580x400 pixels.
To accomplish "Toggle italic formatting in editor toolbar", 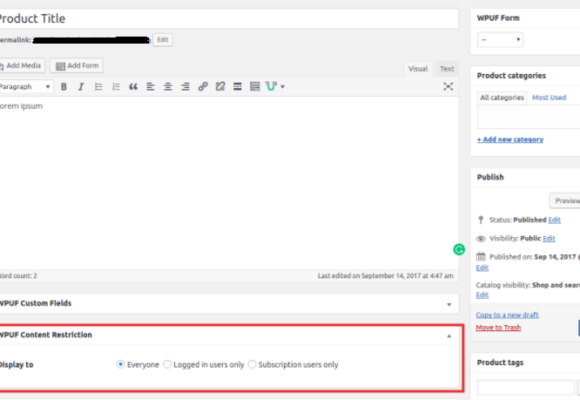I will (81, 87).
